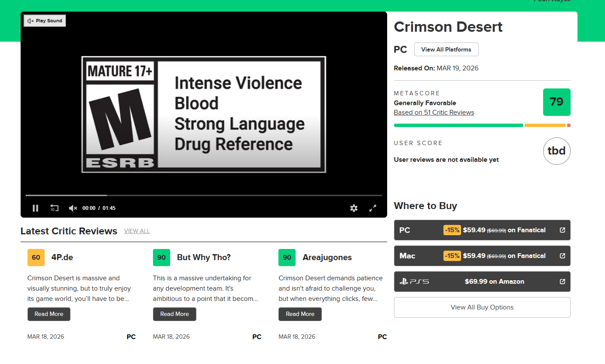Click the video progress bar
The image size is (605, 364).
(x=204, y=195)
